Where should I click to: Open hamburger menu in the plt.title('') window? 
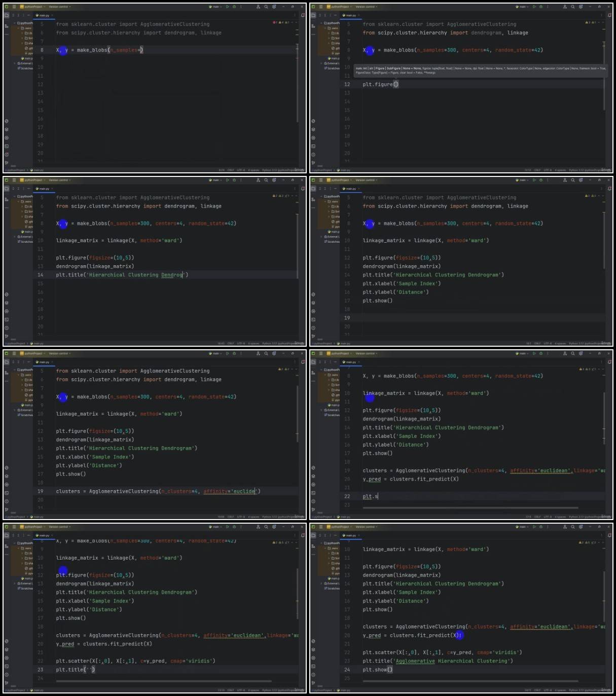tap(14, 527)
